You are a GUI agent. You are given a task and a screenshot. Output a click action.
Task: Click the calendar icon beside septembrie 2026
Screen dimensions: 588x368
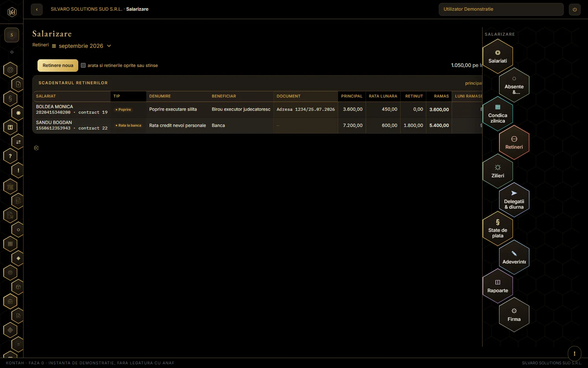pyautogui.click(x=54, y=46)
